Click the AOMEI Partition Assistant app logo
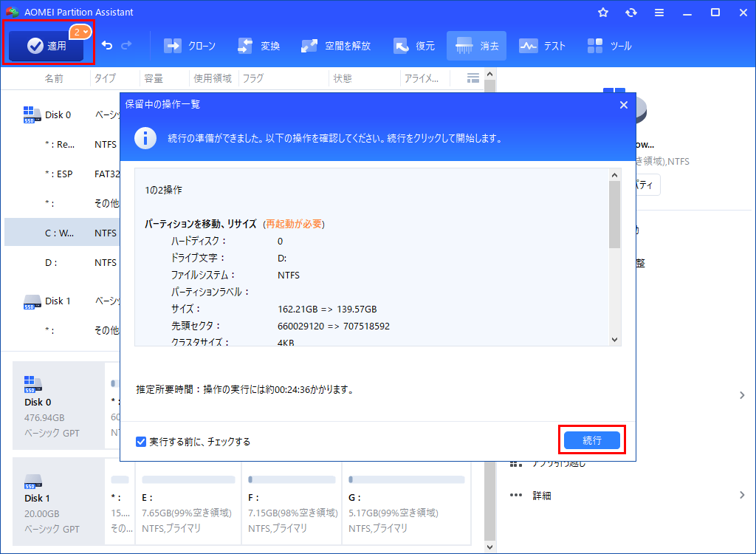Screen dimensions: 756x554 13,12
